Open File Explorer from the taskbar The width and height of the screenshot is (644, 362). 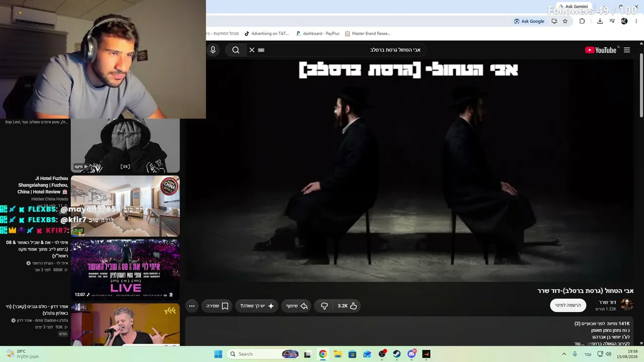[338, 354]
